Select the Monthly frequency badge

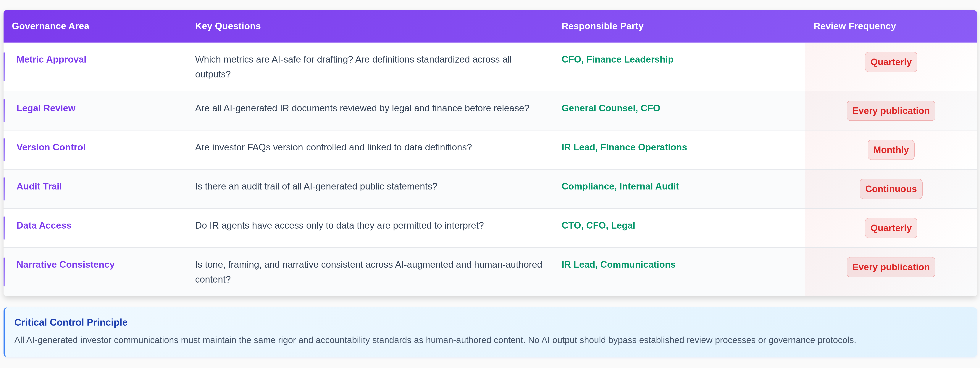tap(891, 150)
